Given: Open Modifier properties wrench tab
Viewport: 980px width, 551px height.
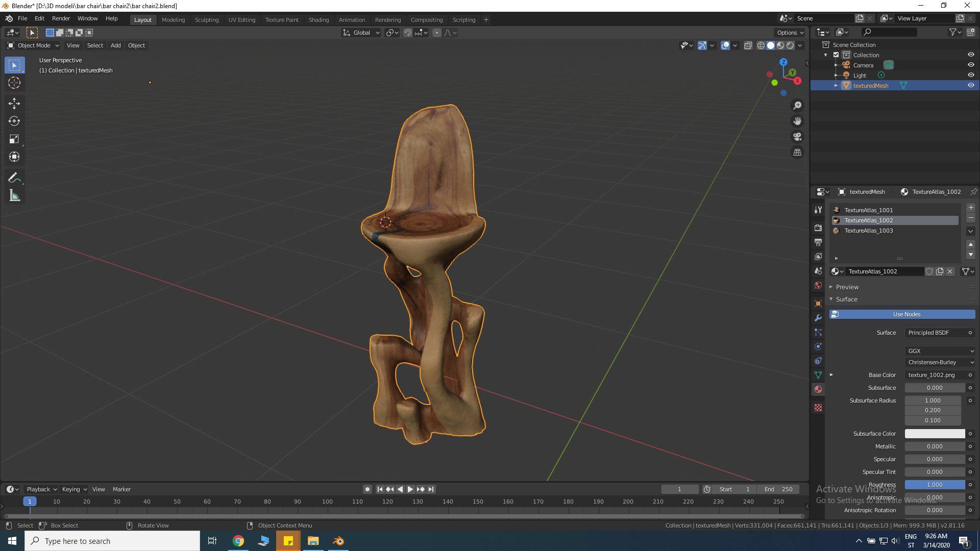Looking at the screenshot, I should pos(818,318).
